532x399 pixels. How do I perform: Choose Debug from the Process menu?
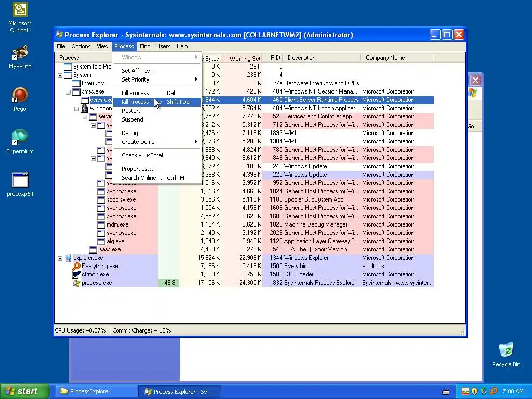[x=157, y=133]
